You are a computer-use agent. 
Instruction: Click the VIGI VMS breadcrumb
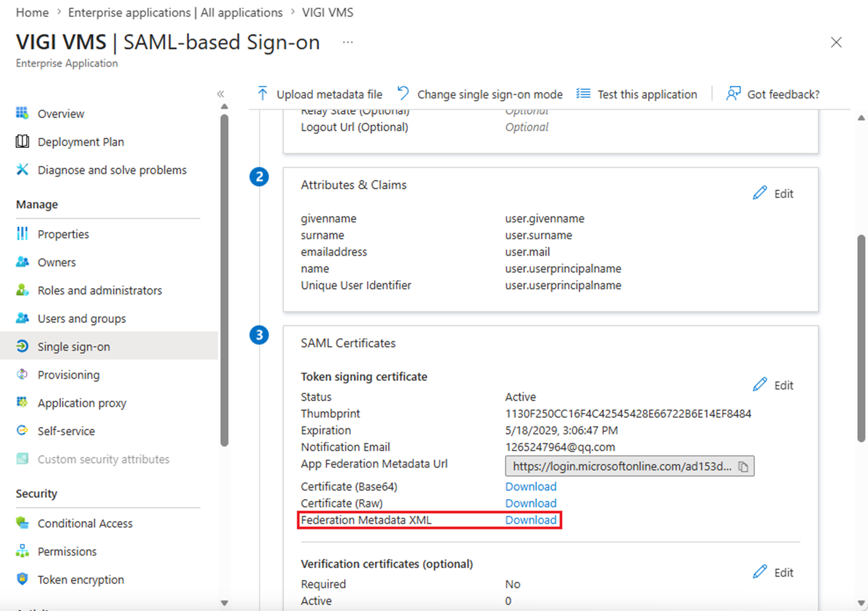328,12
